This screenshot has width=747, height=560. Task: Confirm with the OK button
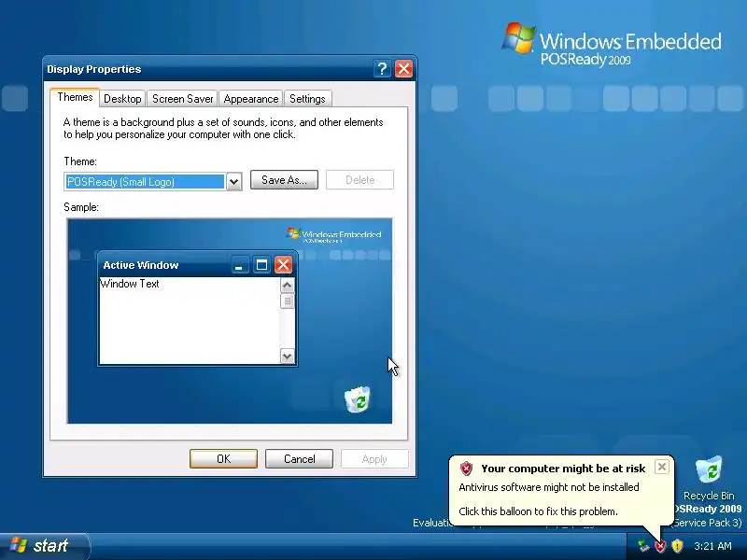click(223, 459)
